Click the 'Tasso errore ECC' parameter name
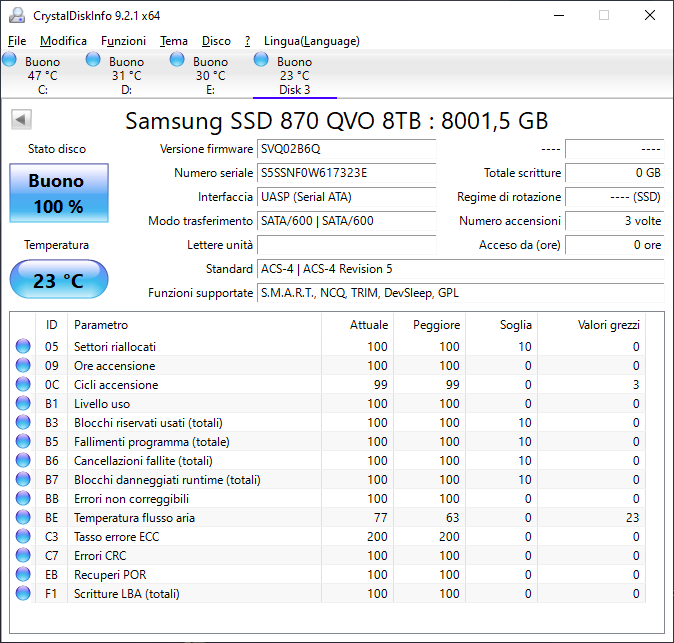The width and height of the screenshot is (674, 643). [116, 536]
